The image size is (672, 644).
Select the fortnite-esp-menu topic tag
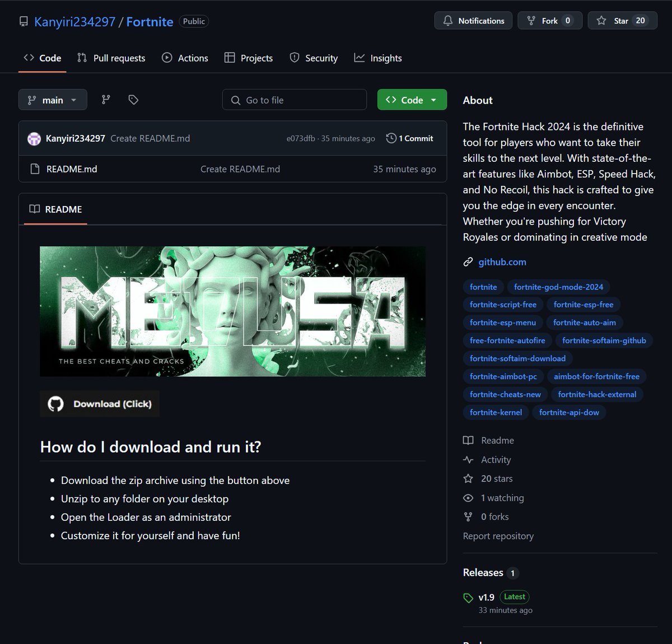click(503, 323)
